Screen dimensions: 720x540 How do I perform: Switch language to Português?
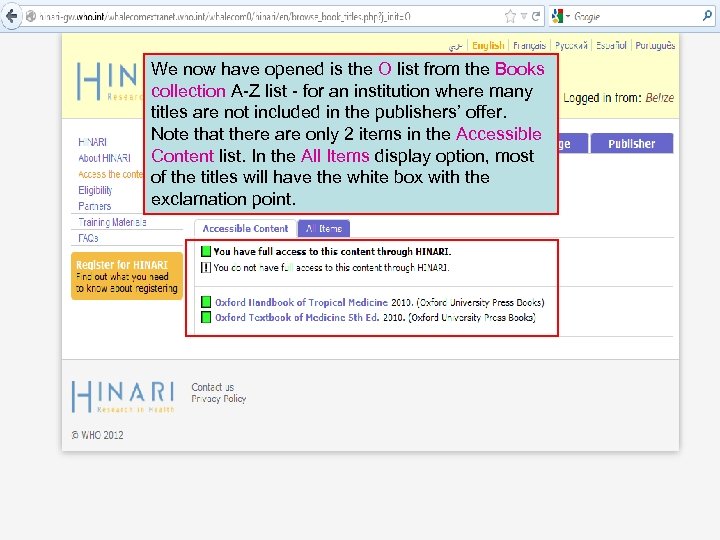(655, 45)
